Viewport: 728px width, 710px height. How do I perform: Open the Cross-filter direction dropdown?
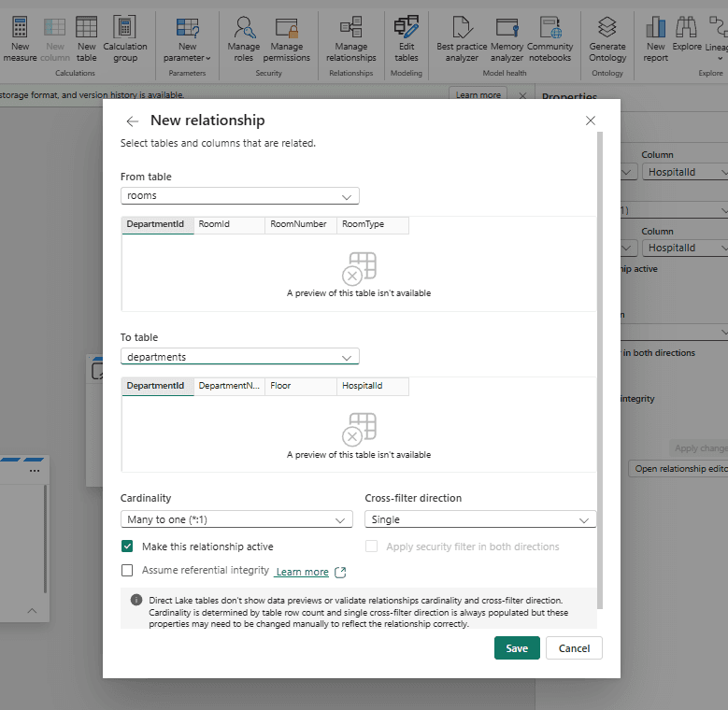click(480, 519)
